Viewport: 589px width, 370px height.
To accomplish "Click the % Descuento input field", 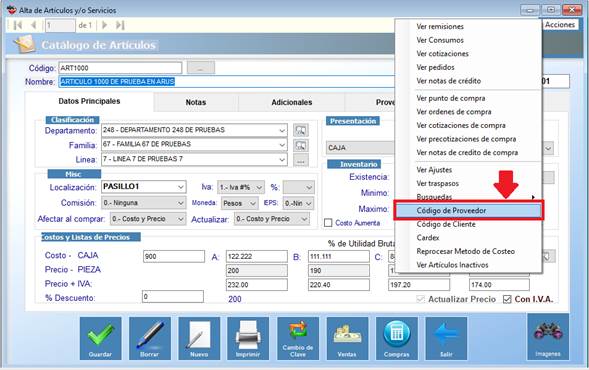I will [x=173, y=297].
